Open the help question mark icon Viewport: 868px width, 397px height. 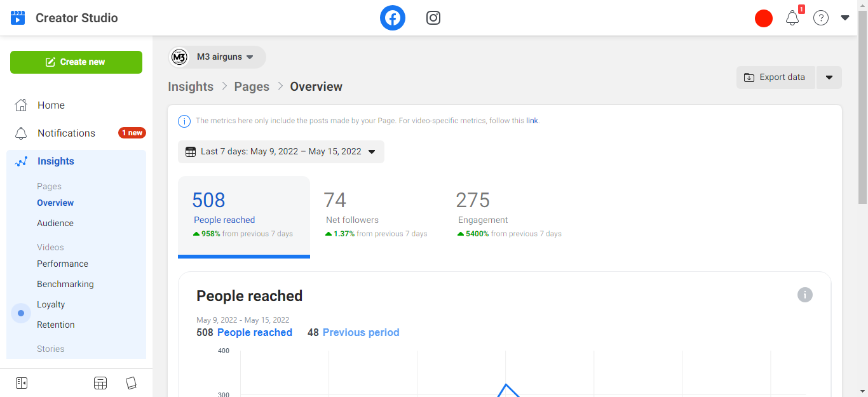point(821,18)
